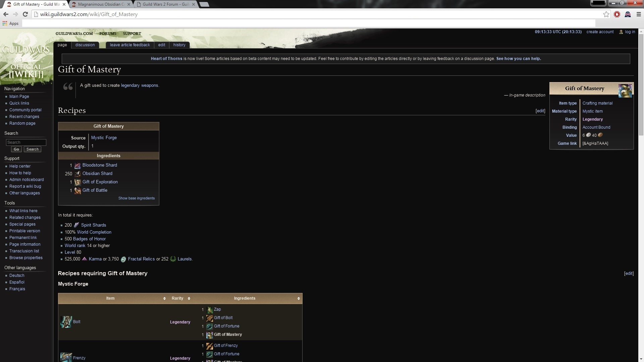Click the Search button in sidebar
The width and height of the screenshot is (644, 362).
[x=33, y=149]
